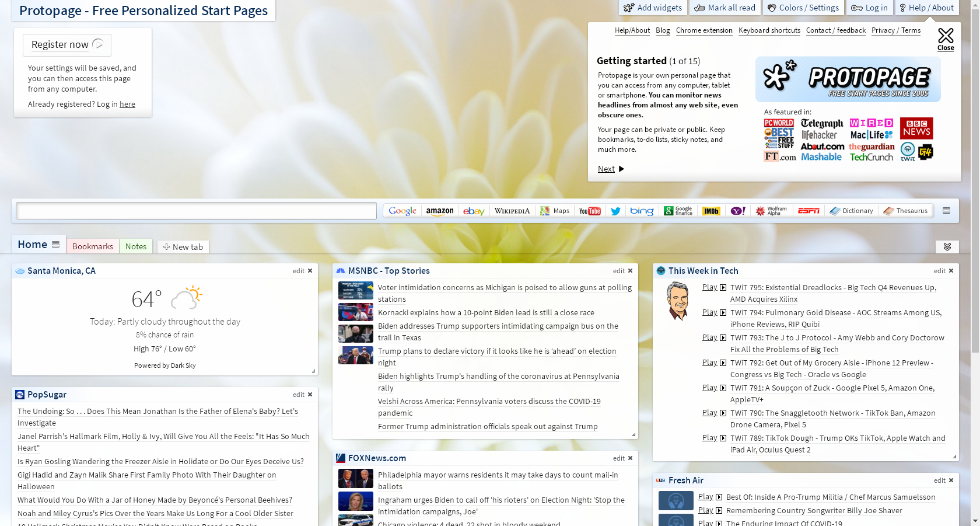The image size is (980, 526).
Task: Click the page vertical scrollbar
Action: [975, 181]
